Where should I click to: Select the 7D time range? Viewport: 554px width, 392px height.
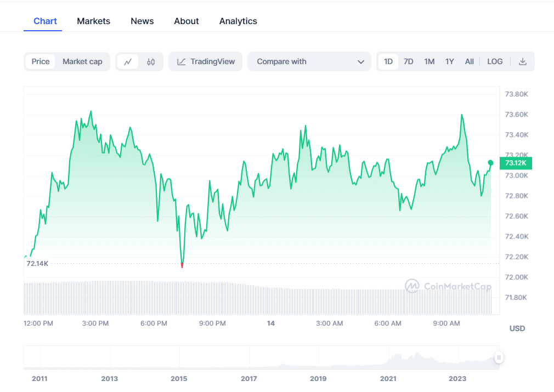pos(408,61)
